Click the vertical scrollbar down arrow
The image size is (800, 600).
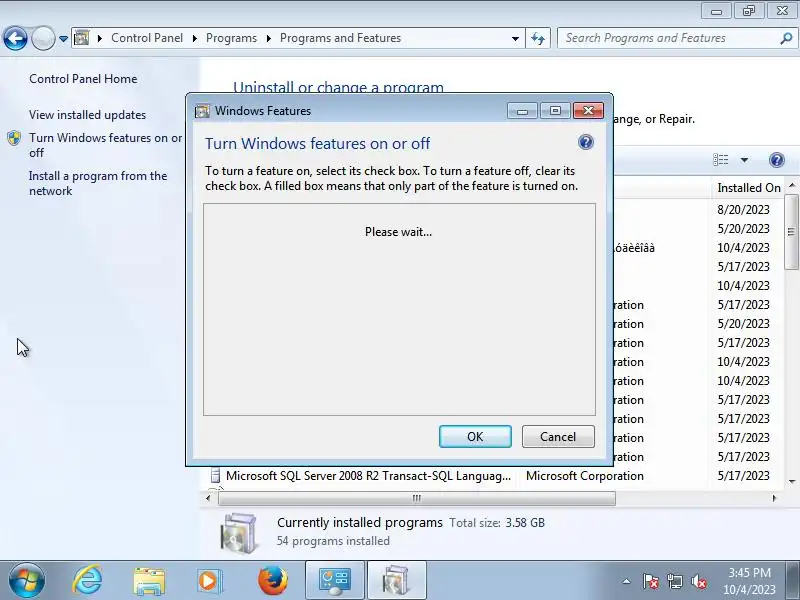point(792,481)
